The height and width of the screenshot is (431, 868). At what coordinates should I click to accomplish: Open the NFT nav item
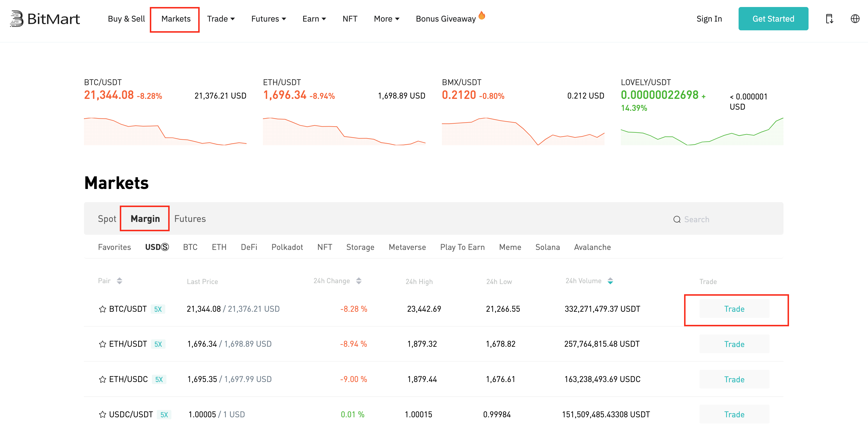point(350,19)
